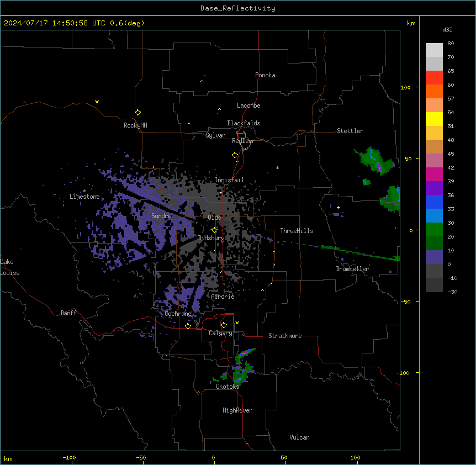Click the Base_Reflectivity title
476x465 pixels.
tap(238, 8)
